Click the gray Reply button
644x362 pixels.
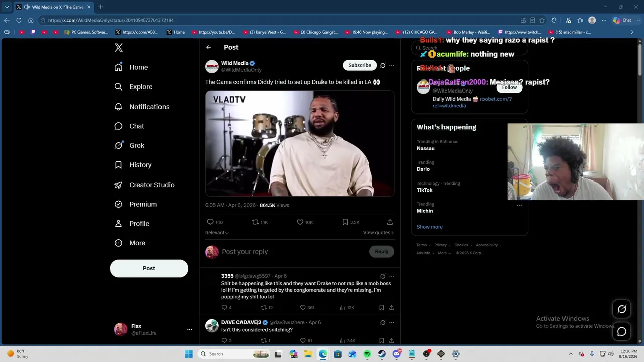point(382,252)
